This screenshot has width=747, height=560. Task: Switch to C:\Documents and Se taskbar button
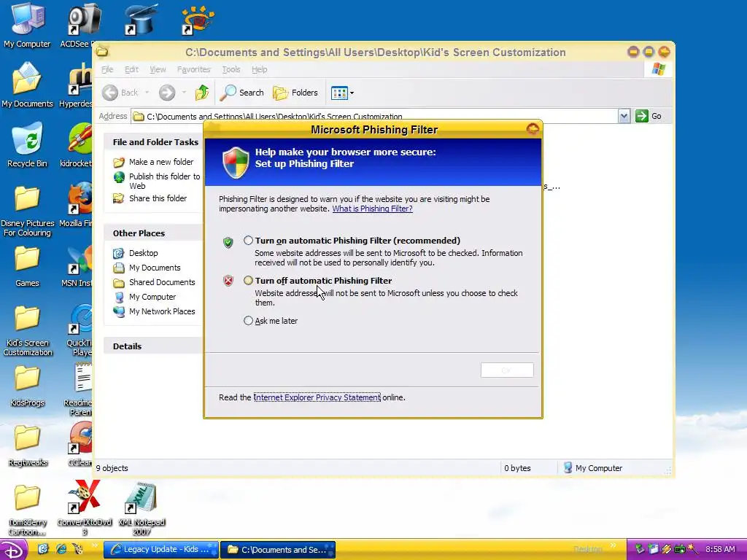point(278,549)
